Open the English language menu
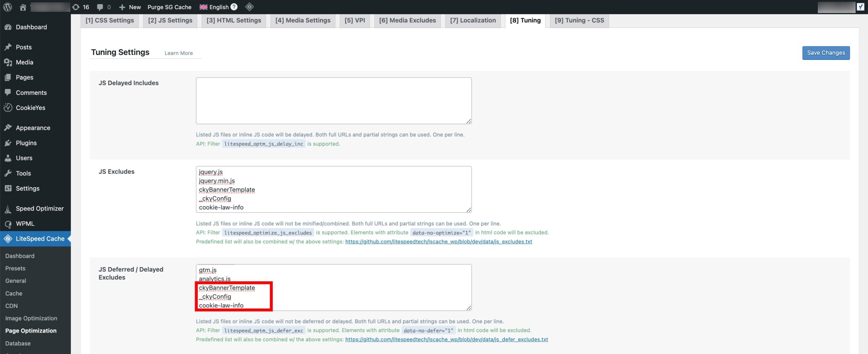Image resolution: width=868 pixels, height=354 pixels. tap(218, 7)
